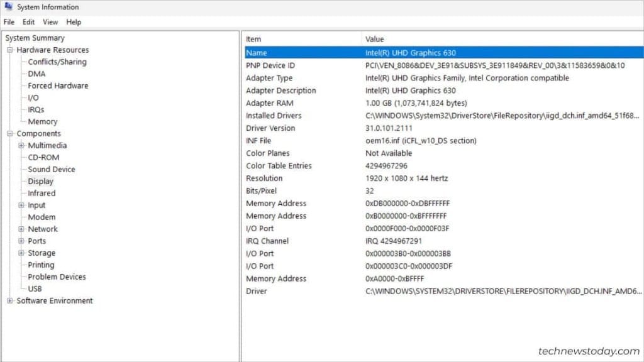
Task: Select the Display category
Action: 40,181
